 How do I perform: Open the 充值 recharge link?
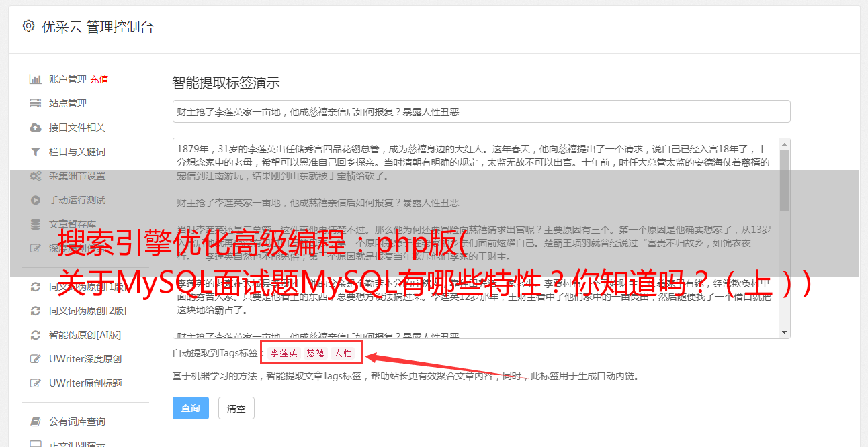click(x=99, y=79)
